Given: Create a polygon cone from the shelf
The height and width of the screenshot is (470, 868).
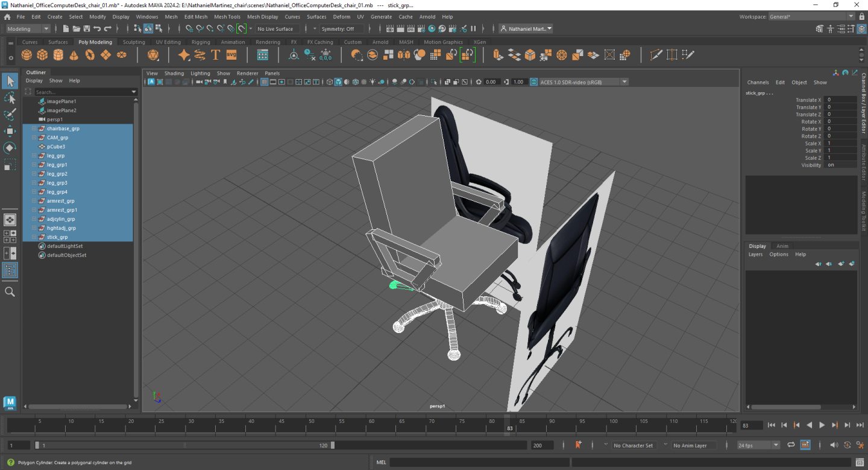Looking at the screenshot, I should click(x=74, y=55).
